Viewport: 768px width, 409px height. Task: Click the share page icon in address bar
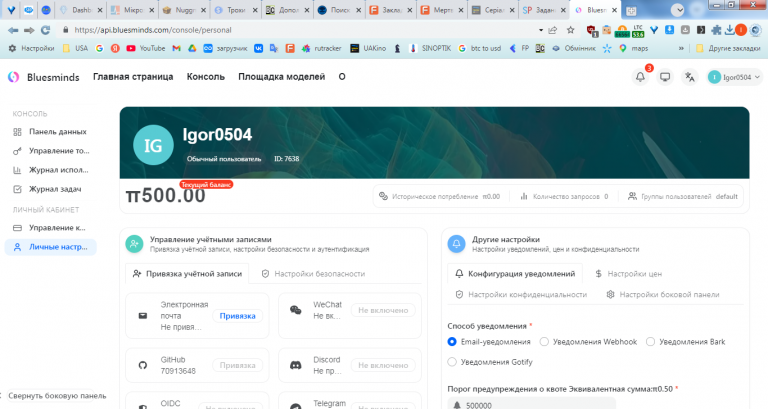click(x=553, y=30)
